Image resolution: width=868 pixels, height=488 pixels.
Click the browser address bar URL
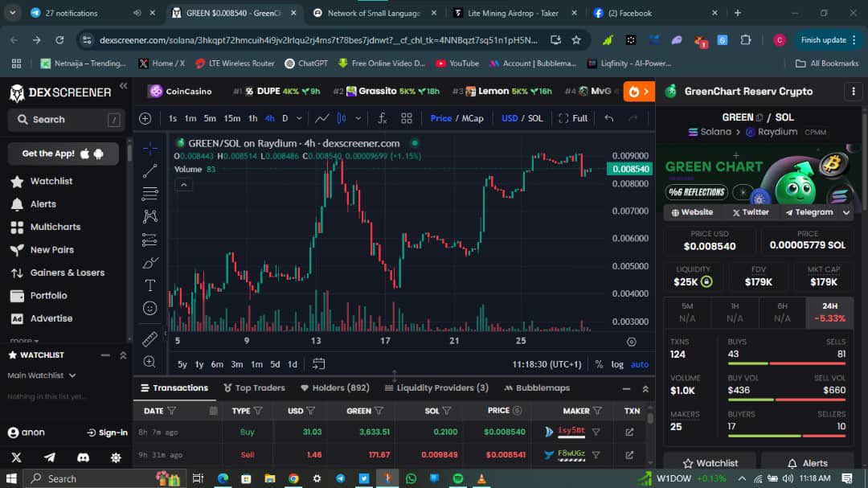pyautogui.click(x=318, y=40)
